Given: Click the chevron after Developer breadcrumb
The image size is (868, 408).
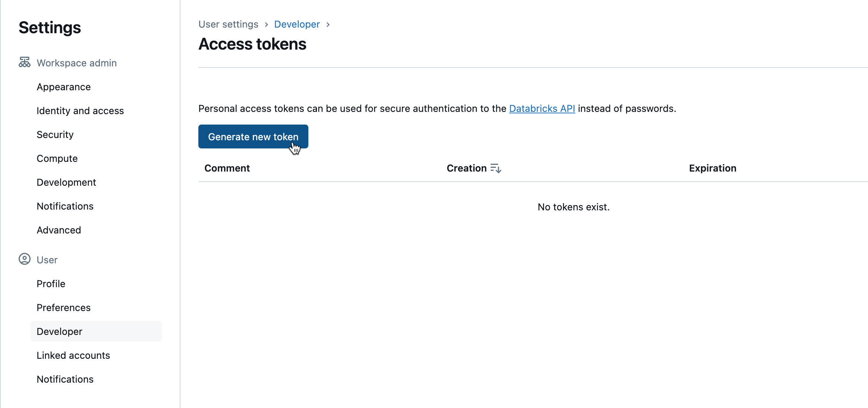Looking at the screenshot, I should coord(328,24).
